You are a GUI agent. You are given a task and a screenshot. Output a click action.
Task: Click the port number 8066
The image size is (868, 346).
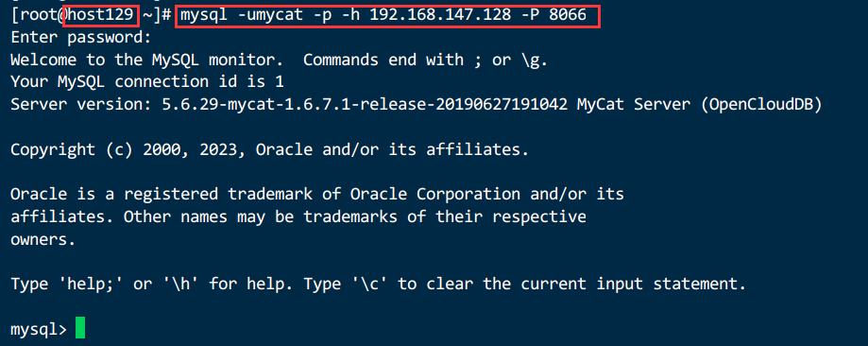tap(568, 15)
